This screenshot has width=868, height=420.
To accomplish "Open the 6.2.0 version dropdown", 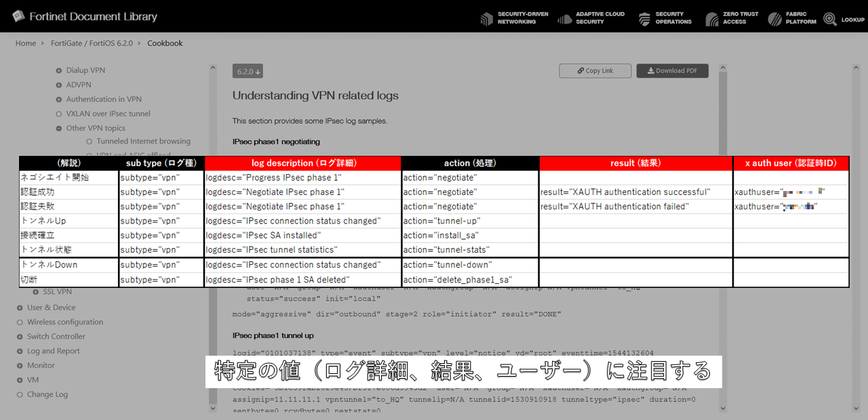I will click(249, 71).
